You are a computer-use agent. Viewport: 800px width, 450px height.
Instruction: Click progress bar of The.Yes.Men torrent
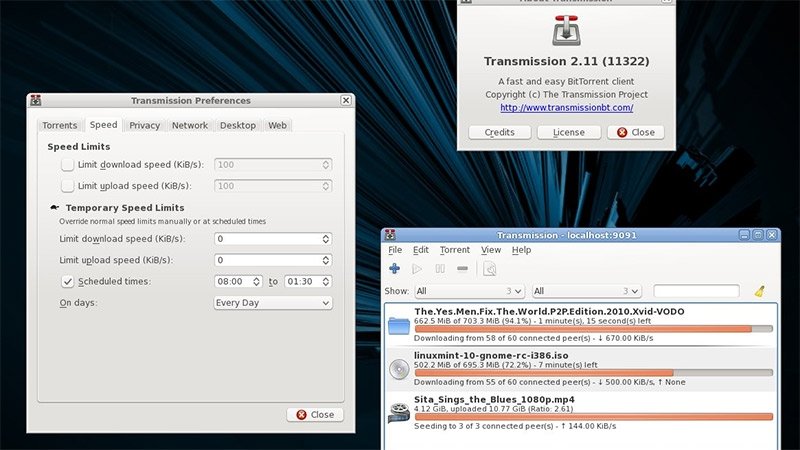(593, 329)
